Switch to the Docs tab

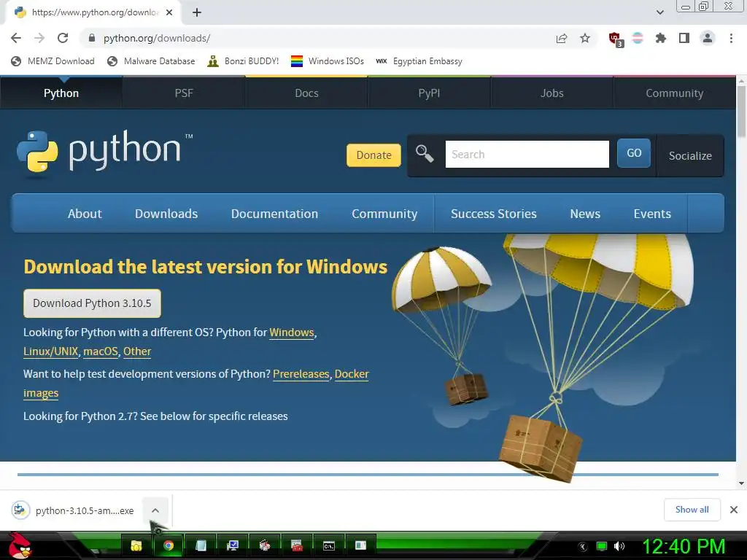pyautogui.click(x=306, y=93)
